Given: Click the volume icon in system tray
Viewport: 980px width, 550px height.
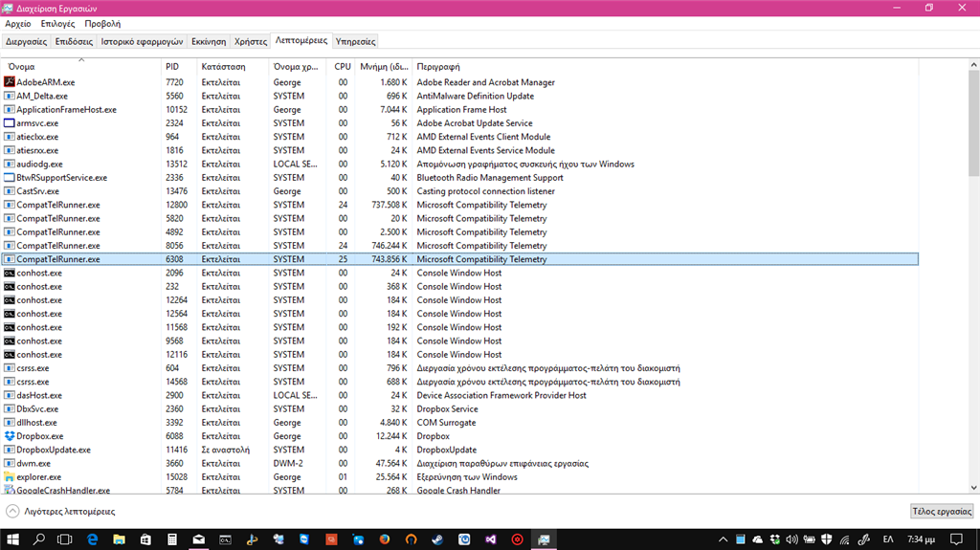Looking at the screenshot, I should tap(791, 539).
